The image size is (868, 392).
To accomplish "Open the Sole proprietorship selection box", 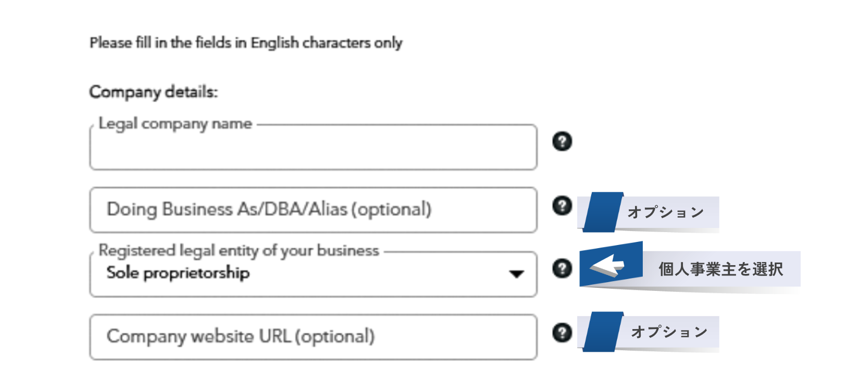I will tap(313, 274).
